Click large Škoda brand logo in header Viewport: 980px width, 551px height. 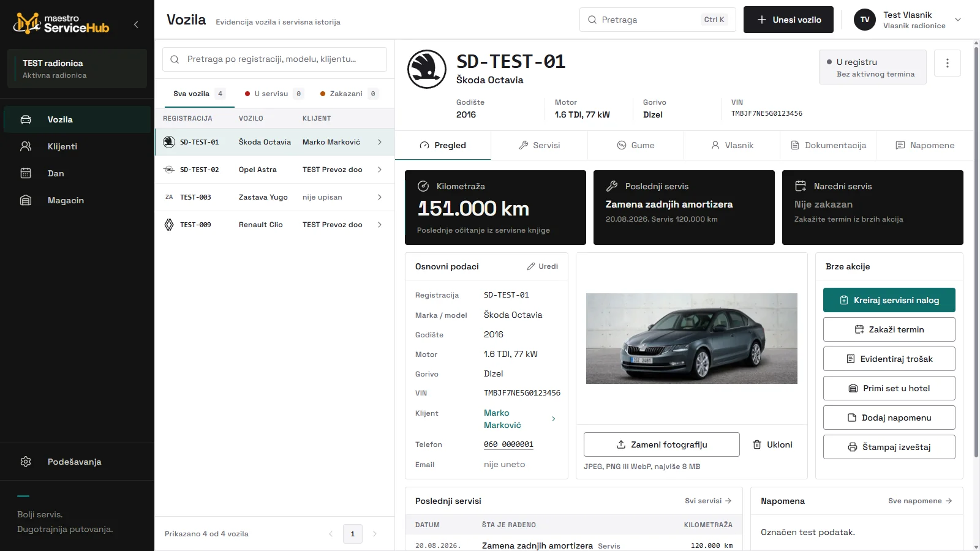click(x=427, y=69)
